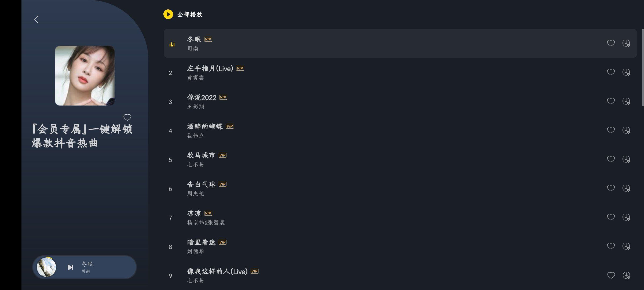
Task: Download the song 暗里着迷
Action: tap(626, 246)
